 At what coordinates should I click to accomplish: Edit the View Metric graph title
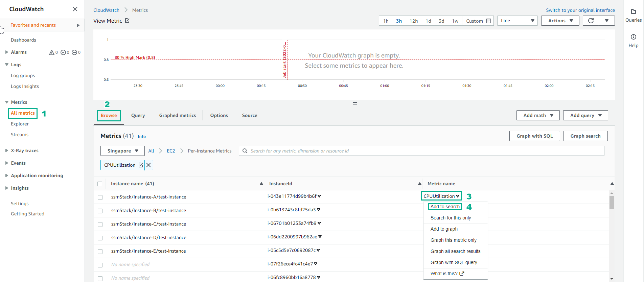[127, 21]
